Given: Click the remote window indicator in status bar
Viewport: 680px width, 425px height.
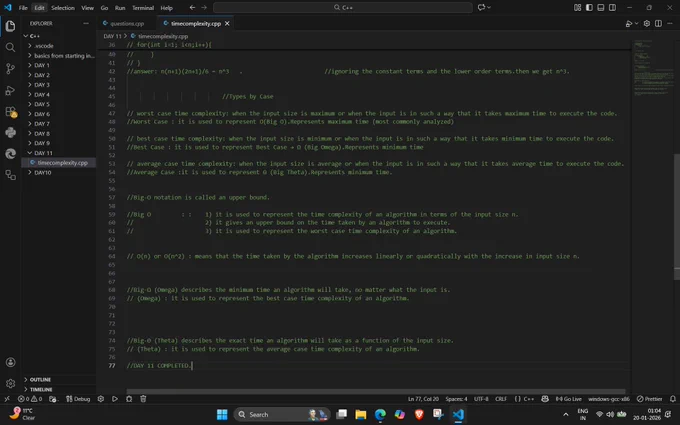Looking at the screenshot, I should 7,399.
